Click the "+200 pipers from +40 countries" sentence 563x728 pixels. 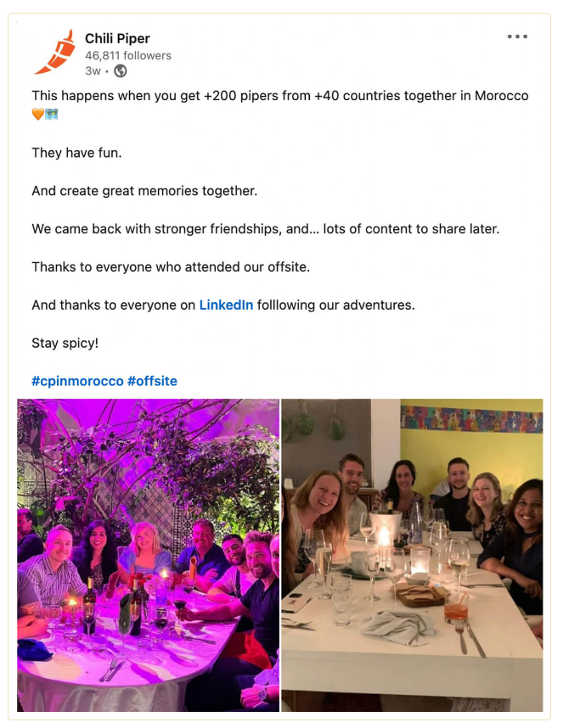coord(280,96)
